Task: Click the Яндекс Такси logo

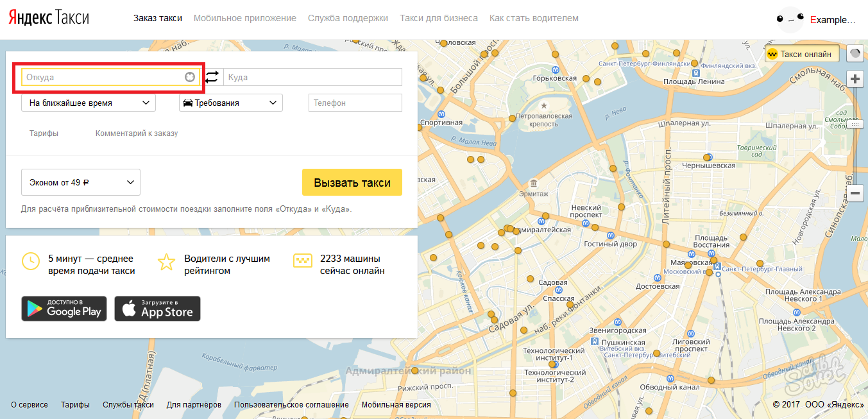Action: point(49,18)
